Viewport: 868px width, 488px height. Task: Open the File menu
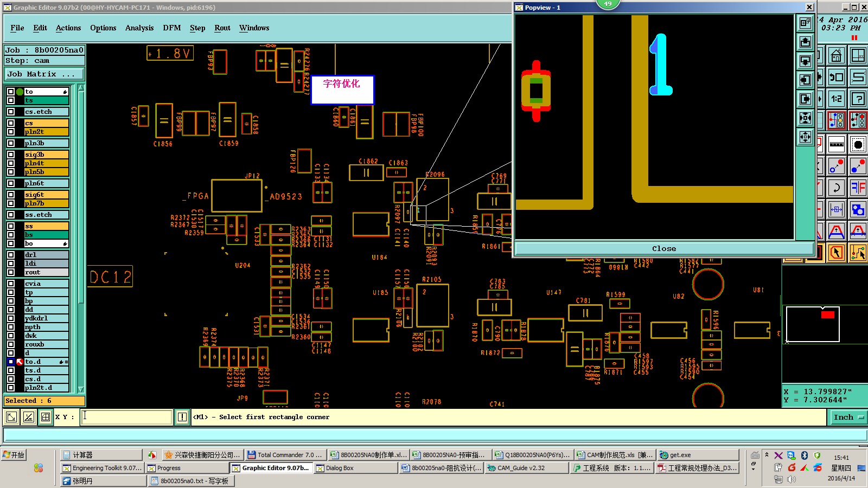pyautogui.click(x=17, y=28)
